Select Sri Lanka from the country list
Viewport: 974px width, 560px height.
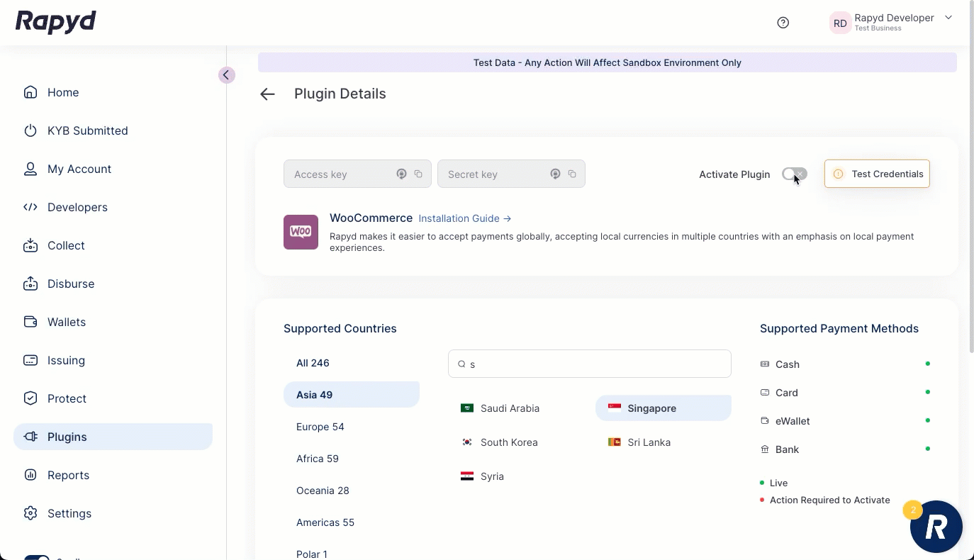[648, 442]
